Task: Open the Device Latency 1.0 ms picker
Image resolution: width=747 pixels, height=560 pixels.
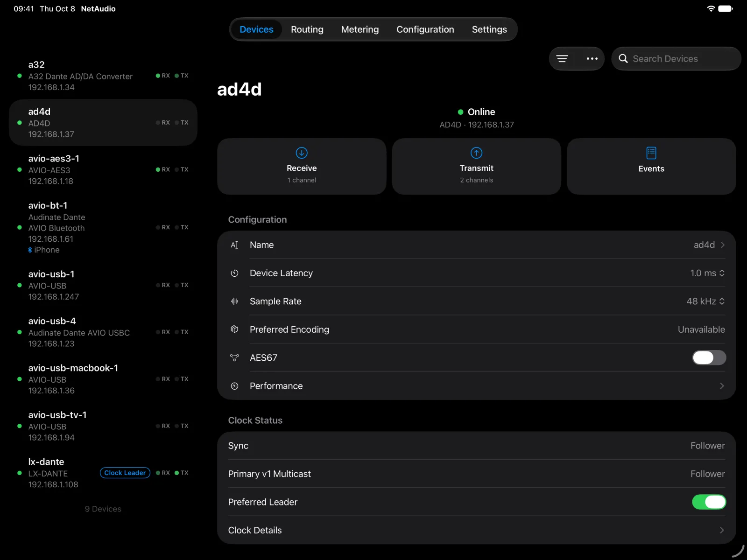Action: click(x=707, y=273)
